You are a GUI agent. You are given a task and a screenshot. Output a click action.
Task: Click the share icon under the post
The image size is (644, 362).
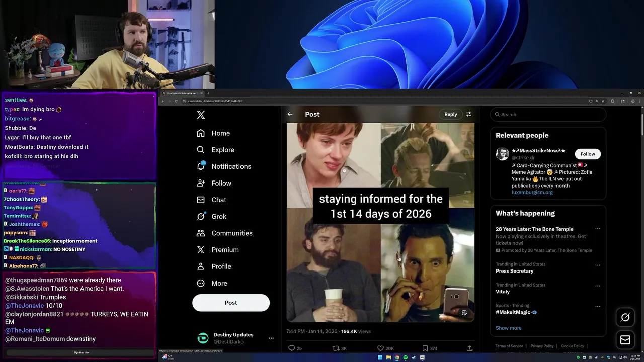[x=469, y=348]
